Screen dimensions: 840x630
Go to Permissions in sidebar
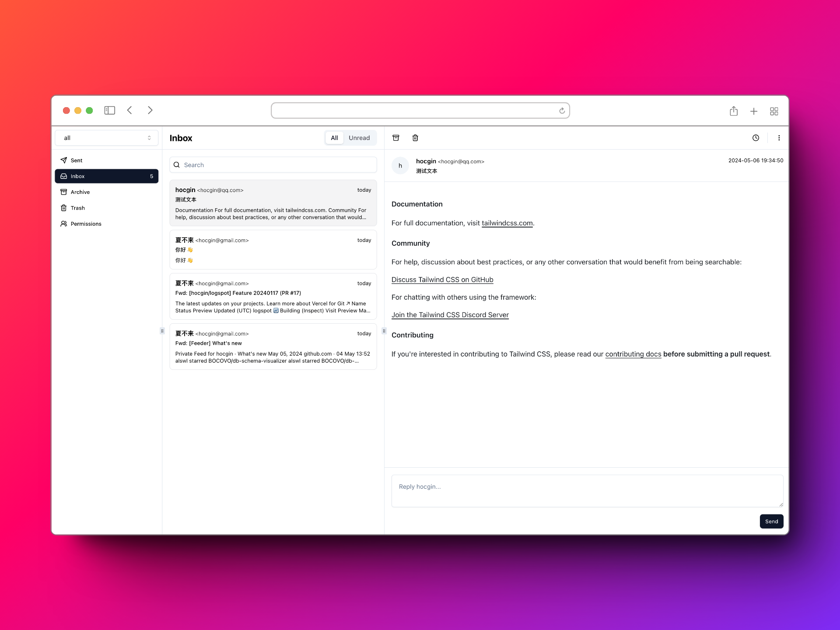(86, 224)
